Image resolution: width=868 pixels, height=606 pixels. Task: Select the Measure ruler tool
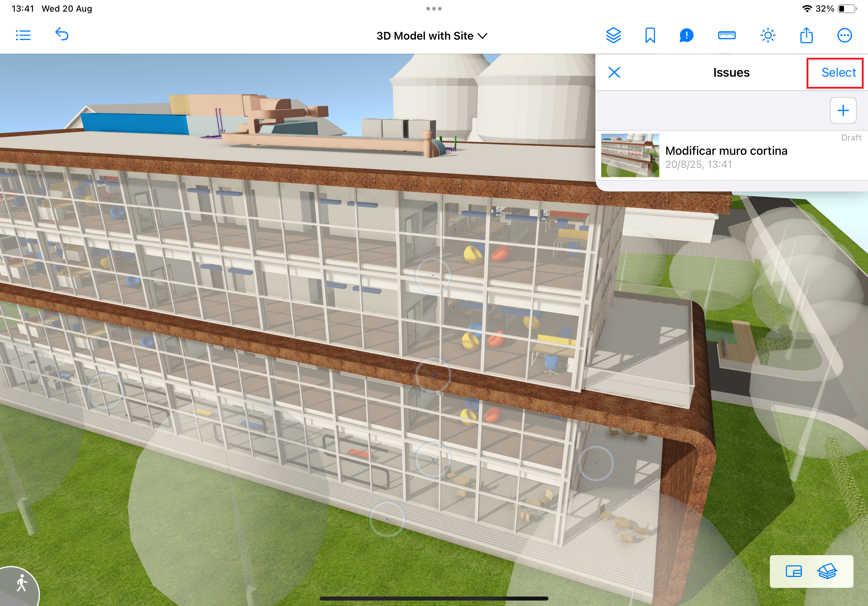click(x=726, y=36)
